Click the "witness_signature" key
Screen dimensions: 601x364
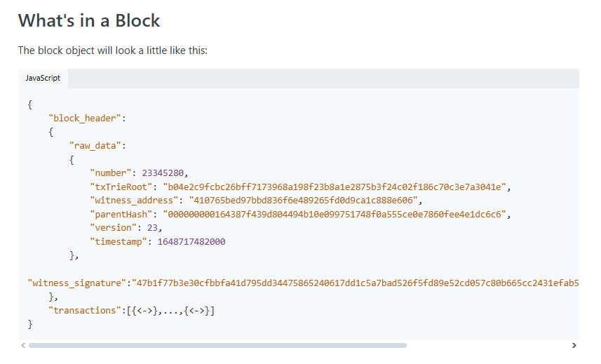click(77, 283)
